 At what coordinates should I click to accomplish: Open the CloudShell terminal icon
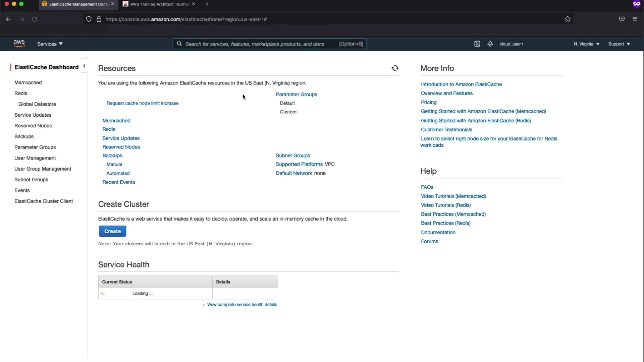tap(477, 44)
